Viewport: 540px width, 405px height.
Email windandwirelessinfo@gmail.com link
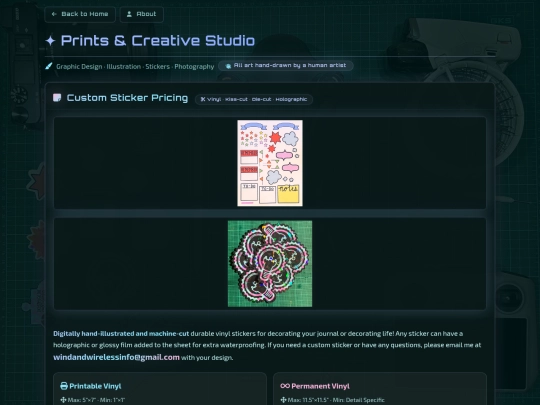click(x=116, y=357)
